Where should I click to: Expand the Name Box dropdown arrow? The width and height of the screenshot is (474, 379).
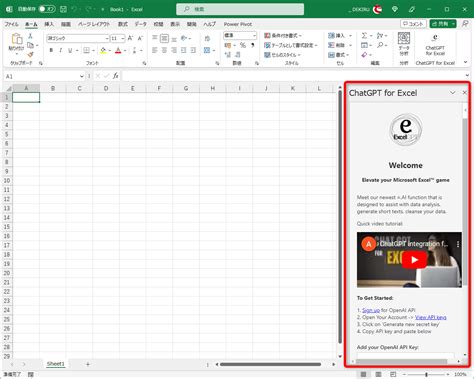[x=81, y=76]
